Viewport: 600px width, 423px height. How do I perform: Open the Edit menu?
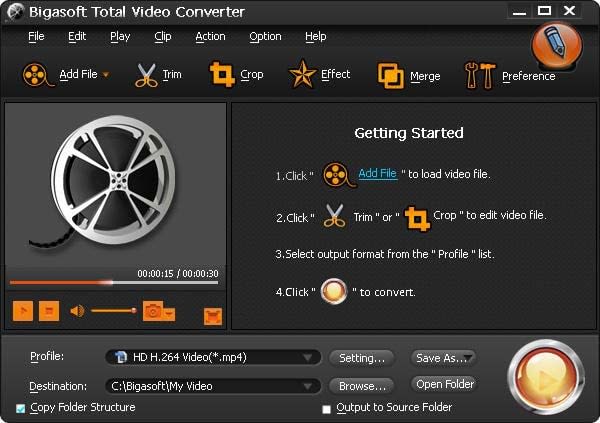77,36
